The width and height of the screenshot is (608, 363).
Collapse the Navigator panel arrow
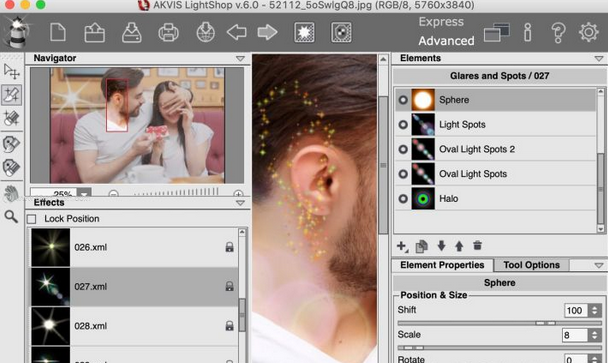240,59
